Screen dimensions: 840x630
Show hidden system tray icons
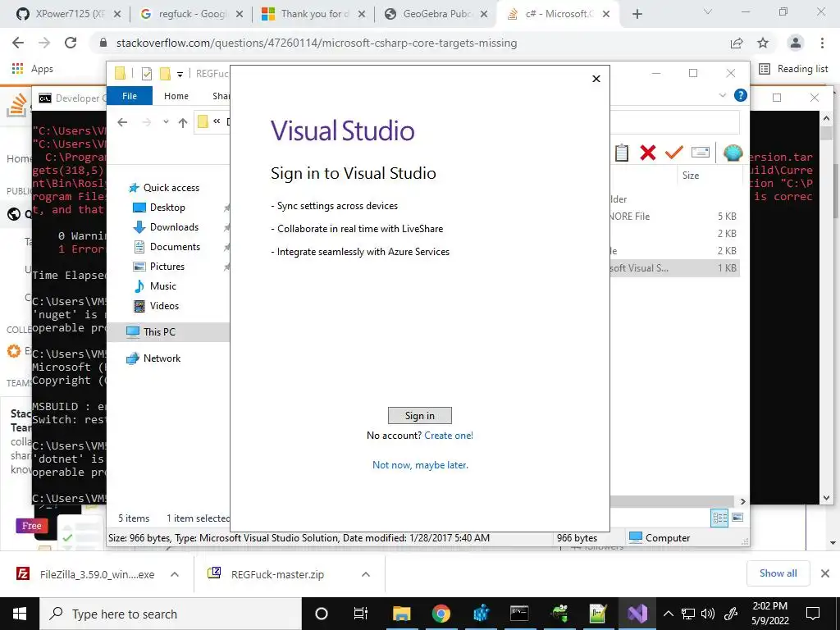coord(669,614)
